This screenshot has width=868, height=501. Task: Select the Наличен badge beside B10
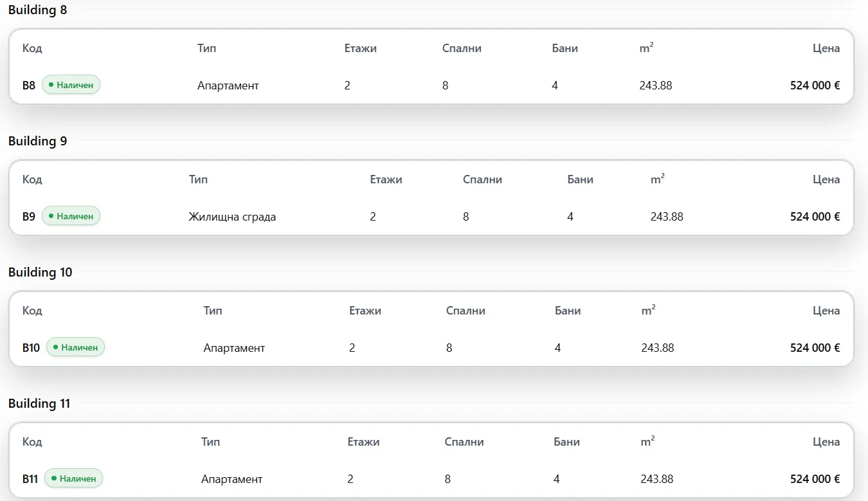point(75,347)
